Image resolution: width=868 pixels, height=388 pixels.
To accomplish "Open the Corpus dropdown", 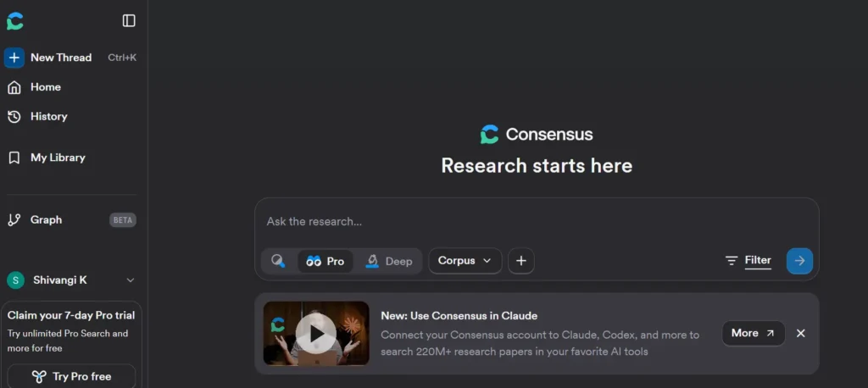I will point(465,261).
